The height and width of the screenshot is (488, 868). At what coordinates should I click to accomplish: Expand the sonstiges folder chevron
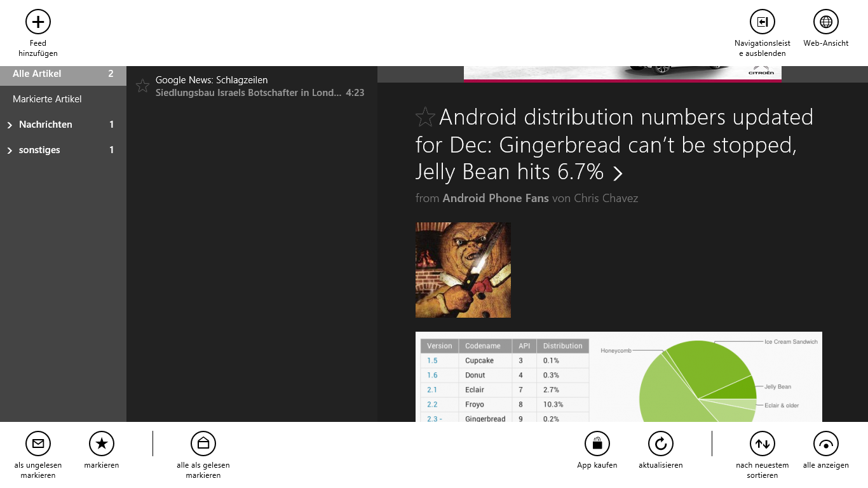point(10,151)
